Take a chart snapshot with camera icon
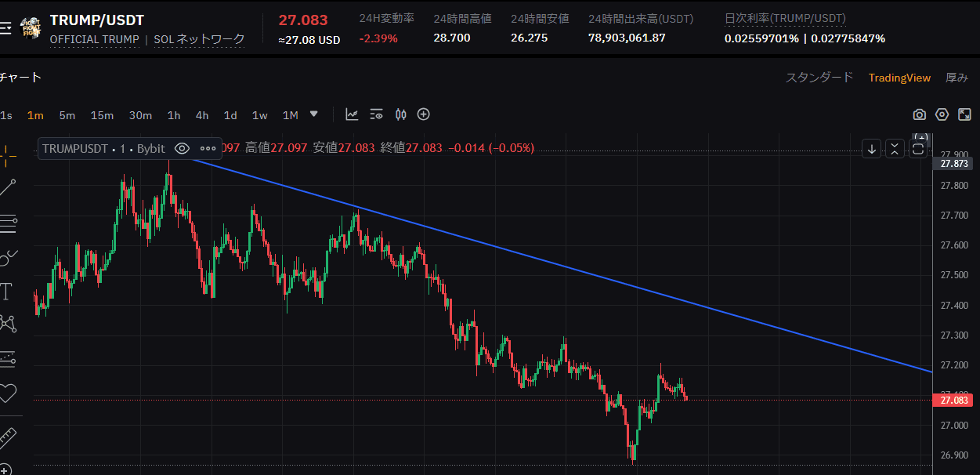 [919, 114]
